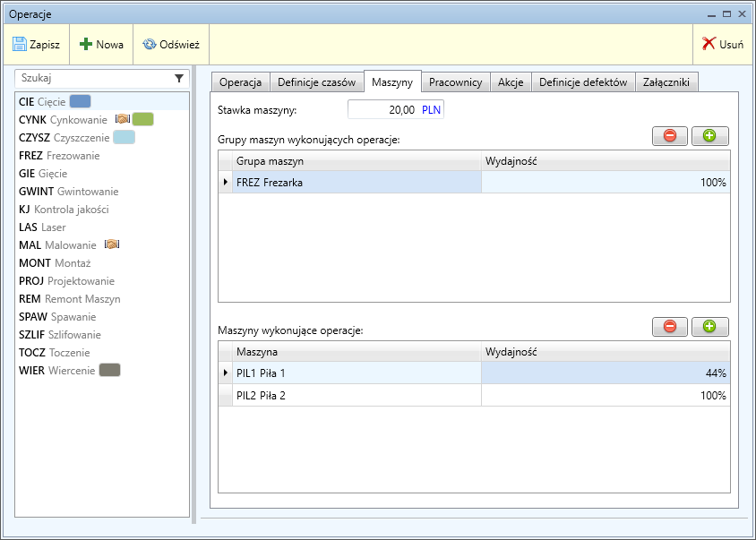Click the Stawka maszyny value field
Image resolution: width=756 pixels, height=540 pixels.
382,110
